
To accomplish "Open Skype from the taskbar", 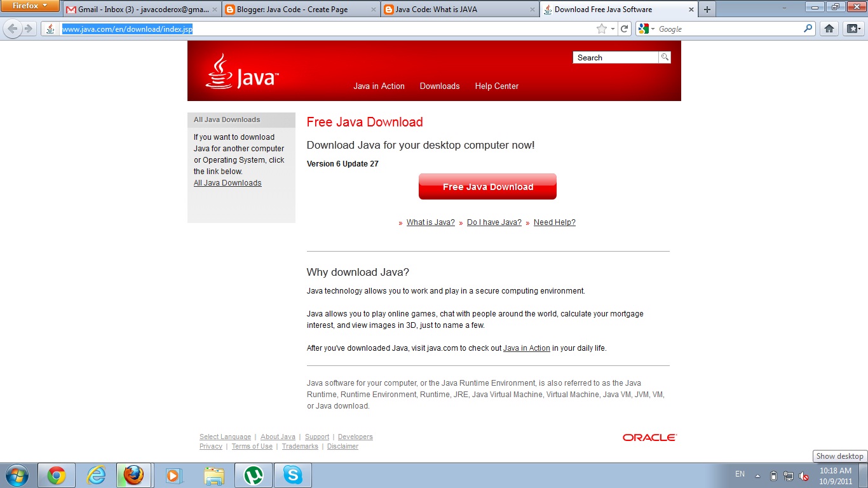I will (x=292, y=475).
